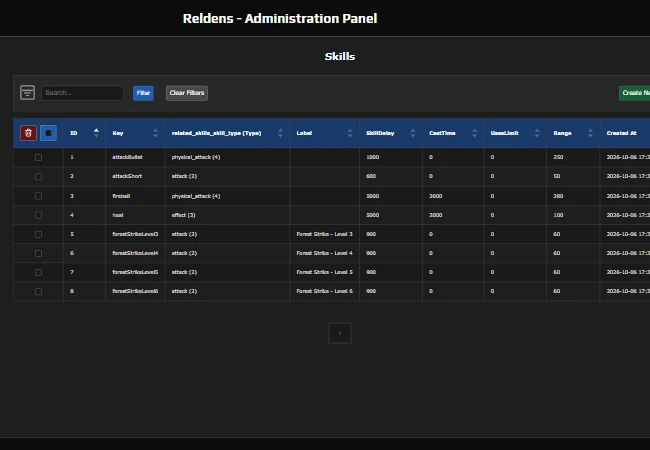Check the checkbox for fireball row
The image size is (650, 450).
click(x=39, y=196)
